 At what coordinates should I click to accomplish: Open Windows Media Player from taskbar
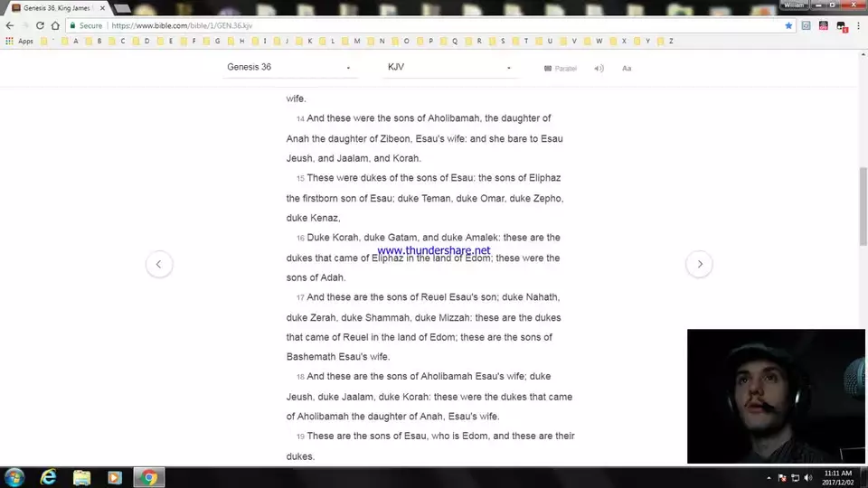click(115, 477)
